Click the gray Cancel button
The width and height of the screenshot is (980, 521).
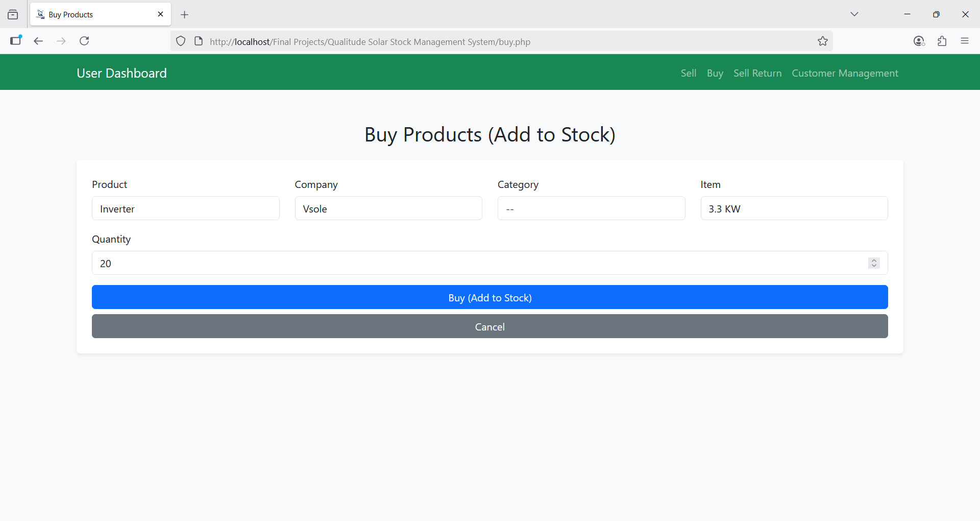click(489, 326)
